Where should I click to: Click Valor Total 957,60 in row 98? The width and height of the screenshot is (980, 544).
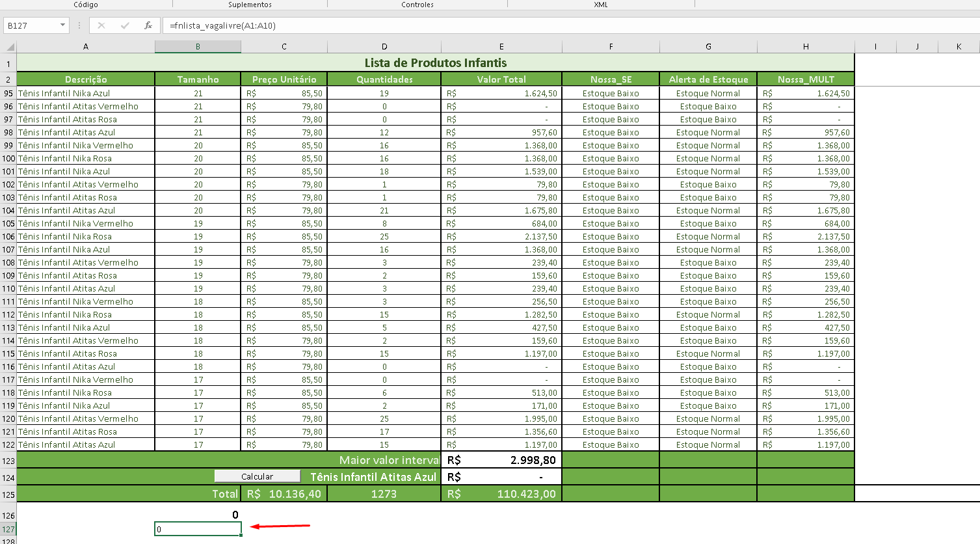click(x=501, y=132)
